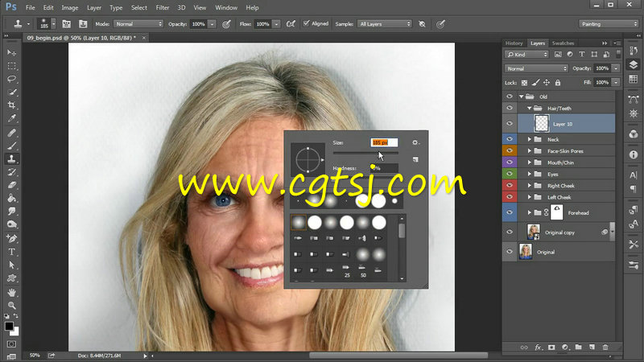Open the Clone Source panel icon
The height and width of the screenshot is (362, 644).
pyautogui.click(x=83, y=24)
